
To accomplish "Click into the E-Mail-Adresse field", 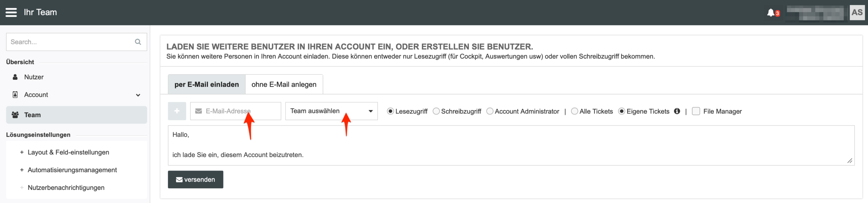I will point(235,111).
